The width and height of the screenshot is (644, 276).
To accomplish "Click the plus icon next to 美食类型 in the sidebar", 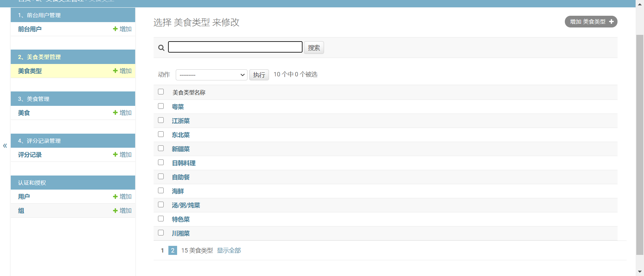I will pos(115,71).
